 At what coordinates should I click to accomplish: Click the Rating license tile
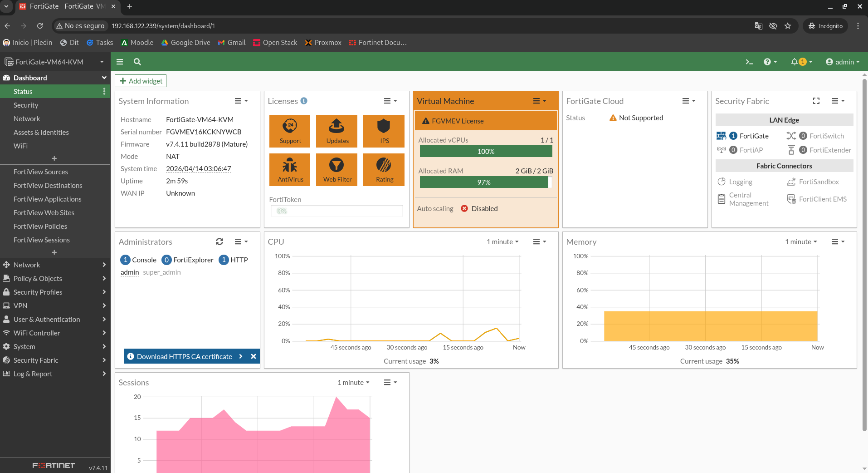384,170
